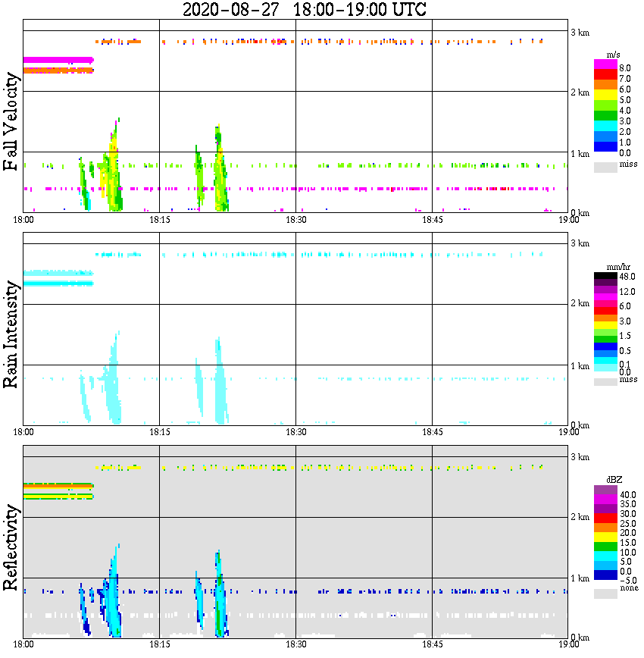
Task: Click the orange-green striped band in the Reflectivity plot
Action: [x=58, y=486]
